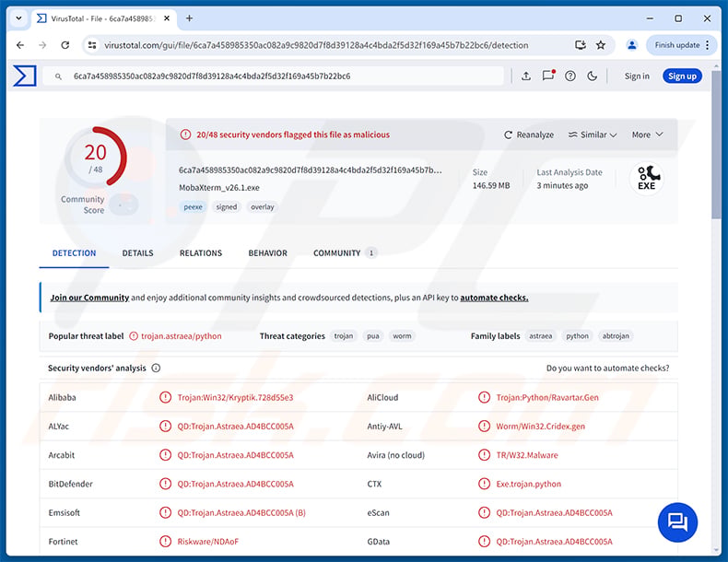728x562 pixels.
Task: Click the browser forward arrow
Action: coord(42,45)
